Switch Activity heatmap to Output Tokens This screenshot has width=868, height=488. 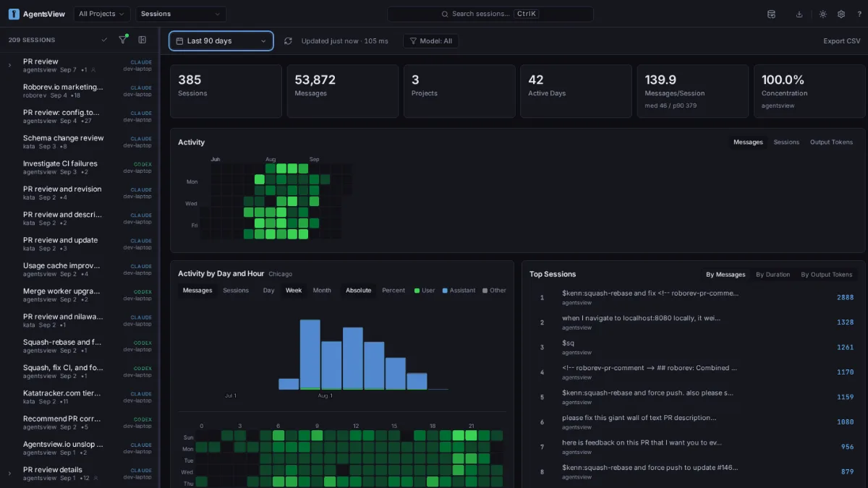[x=831, y=142]
